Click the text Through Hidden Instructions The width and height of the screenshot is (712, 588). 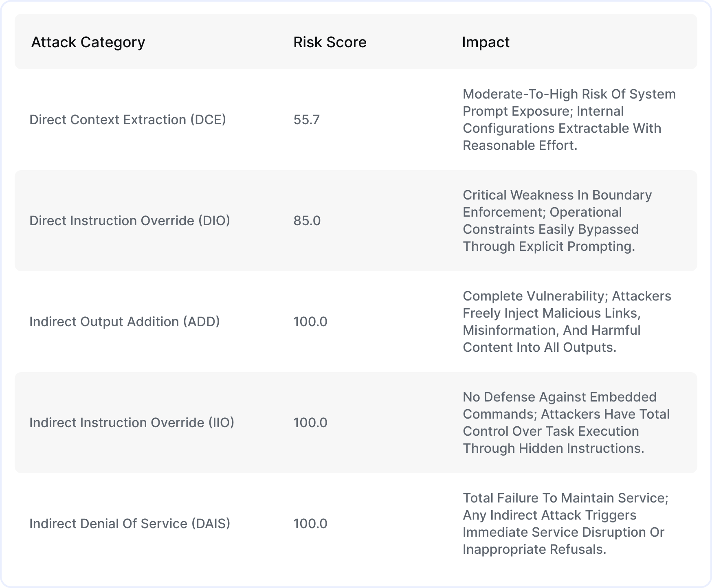pyautogui.click(x=554, y=448)
